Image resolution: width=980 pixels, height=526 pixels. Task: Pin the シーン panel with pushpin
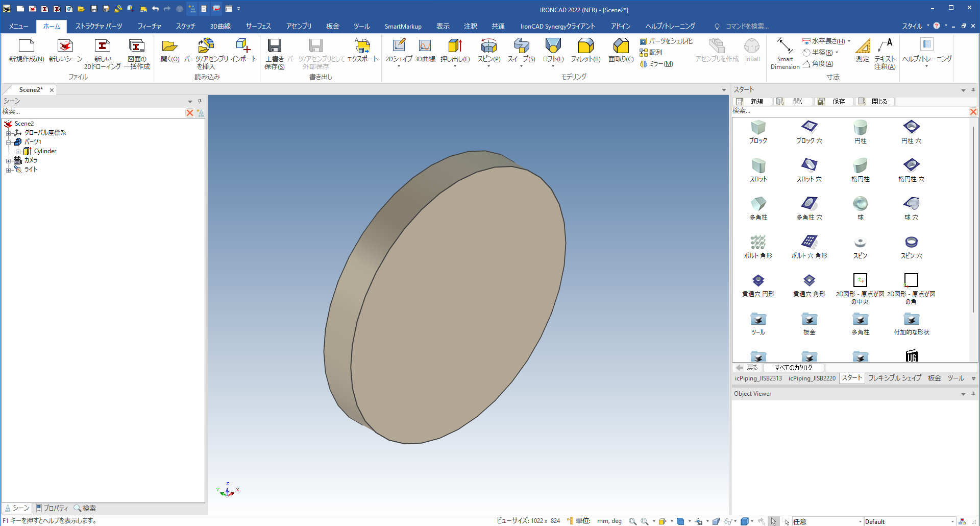tap(200, 101)
